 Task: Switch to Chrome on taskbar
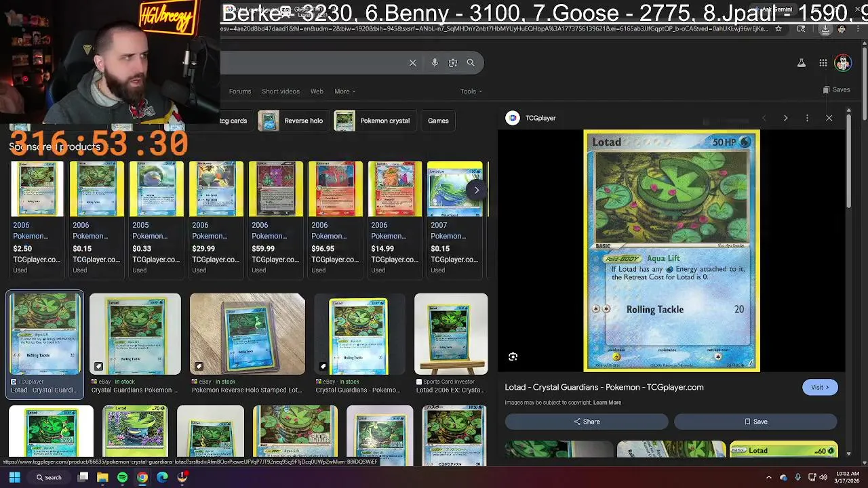142,477
